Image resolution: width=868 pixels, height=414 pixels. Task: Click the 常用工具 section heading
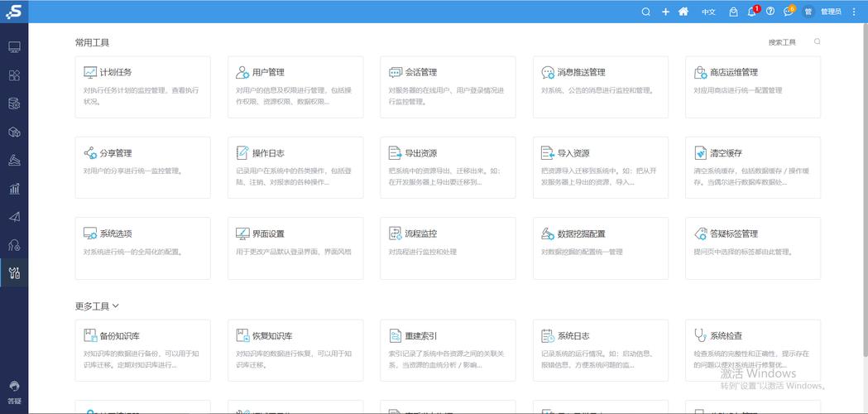tap(92, 42)
